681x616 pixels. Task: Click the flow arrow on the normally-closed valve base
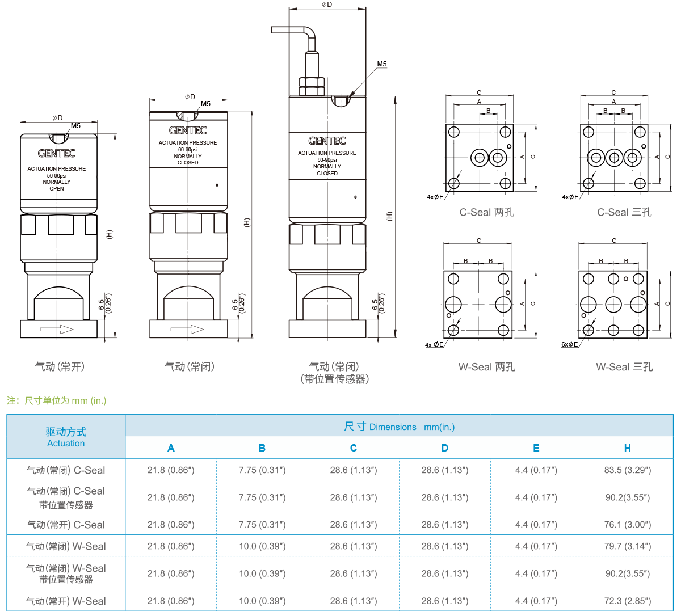(x=187, y=330)
